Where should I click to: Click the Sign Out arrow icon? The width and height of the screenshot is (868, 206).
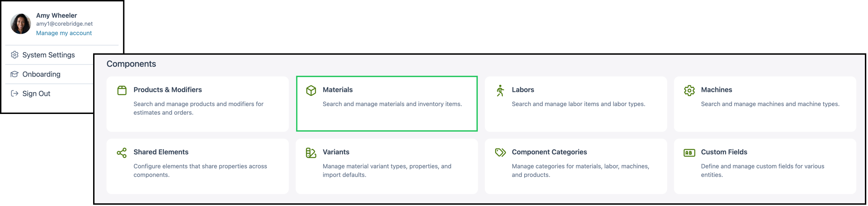(x=15, y=93)
